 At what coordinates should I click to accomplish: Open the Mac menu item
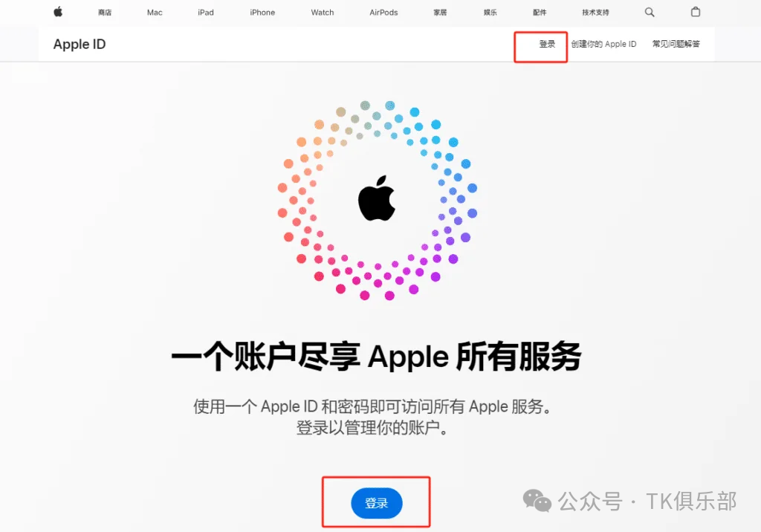[x=155, y=13]
